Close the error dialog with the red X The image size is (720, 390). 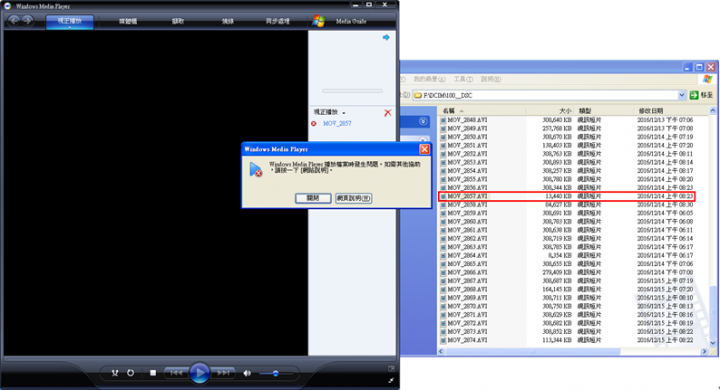coord(424,149)
